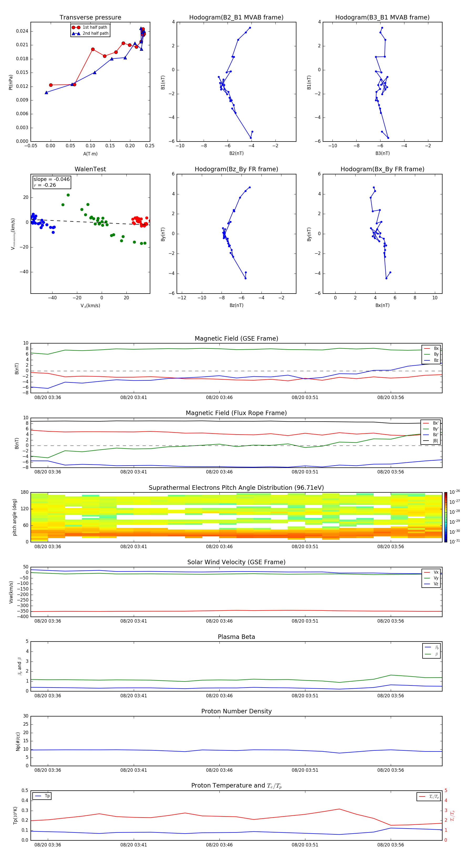The width and height of the screenshot is (473, 868).
Task: Select the '1st half path' legend entry
Action: pyautogui.click(x=90, y=27)
